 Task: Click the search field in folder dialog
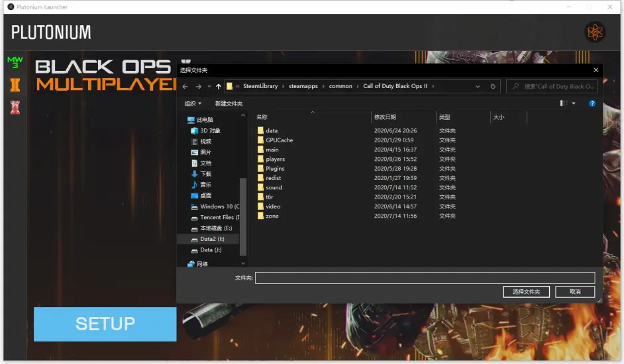pyautogui.click(x=552, y=86)
